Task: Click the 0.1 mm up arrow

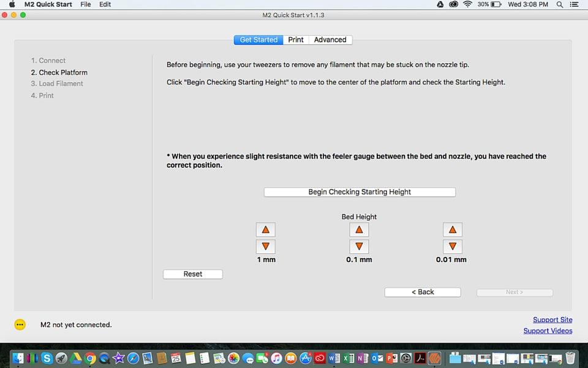Action: (359, 229)
